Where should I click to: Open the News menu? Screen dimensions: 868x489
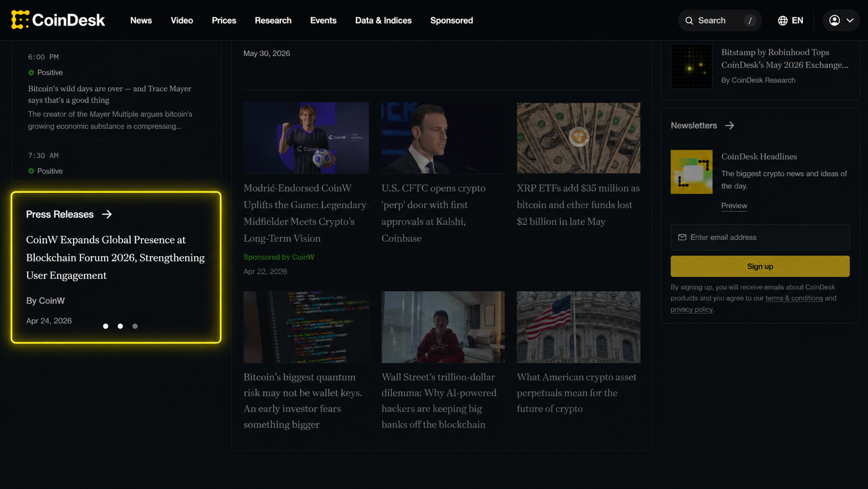[141, 21]
